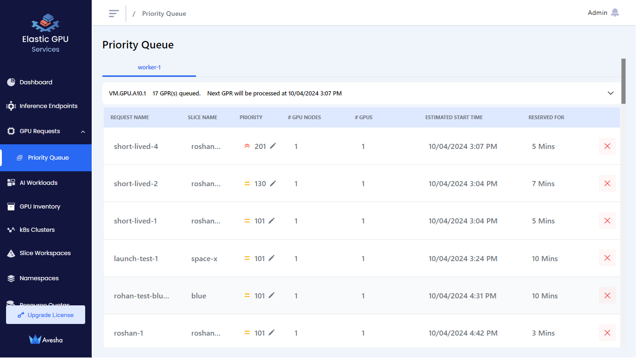Click the vertical scrollbar thumb

click(623, 81)
